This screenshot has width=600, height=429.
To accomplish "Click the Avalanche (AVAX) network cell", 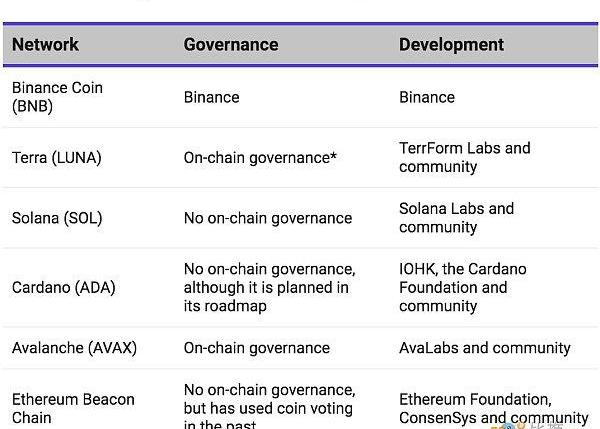I will coord(74,349).
